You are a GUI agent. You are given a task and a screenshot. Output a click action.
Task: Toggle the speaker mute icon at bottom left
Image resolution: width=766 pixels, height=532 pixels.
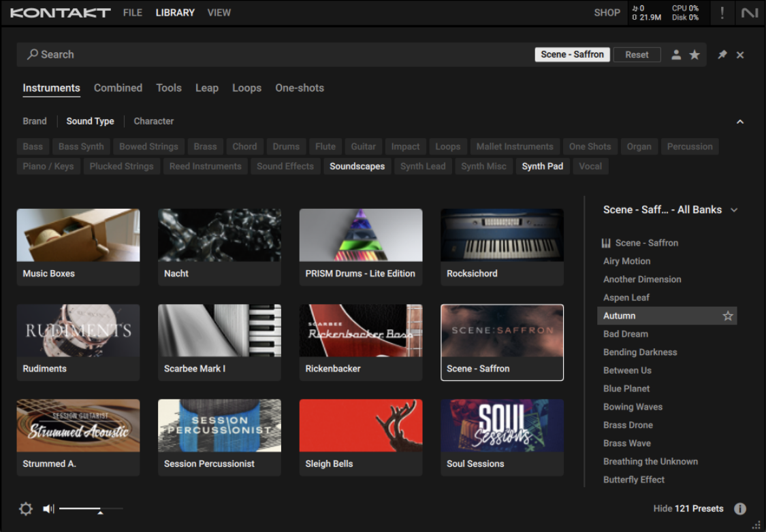[x=48, y=508]
